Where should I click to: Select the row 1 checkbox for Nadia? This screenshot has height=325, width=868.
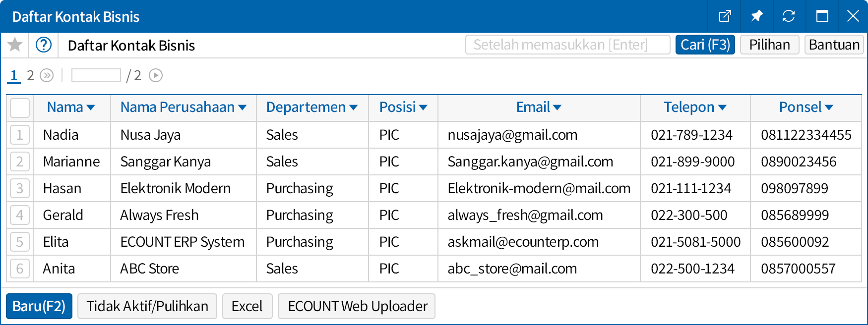tap(20, 135)
